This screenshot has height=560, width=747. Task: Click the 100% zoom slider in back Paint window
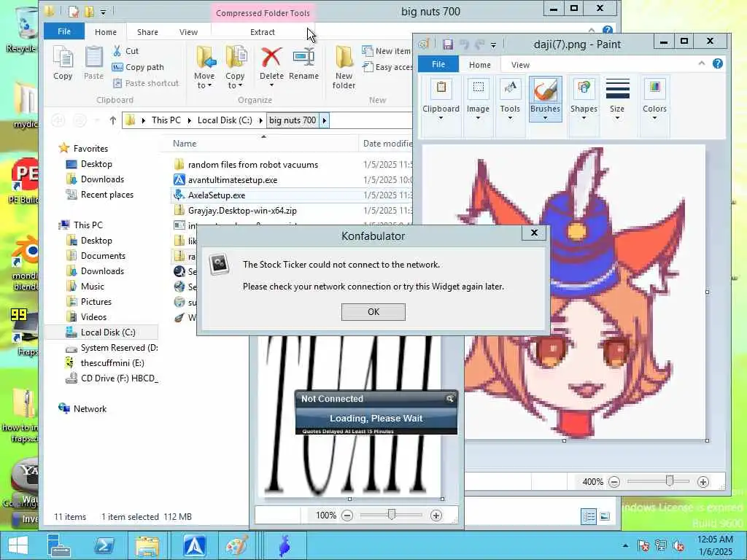[x=392, y=515]
